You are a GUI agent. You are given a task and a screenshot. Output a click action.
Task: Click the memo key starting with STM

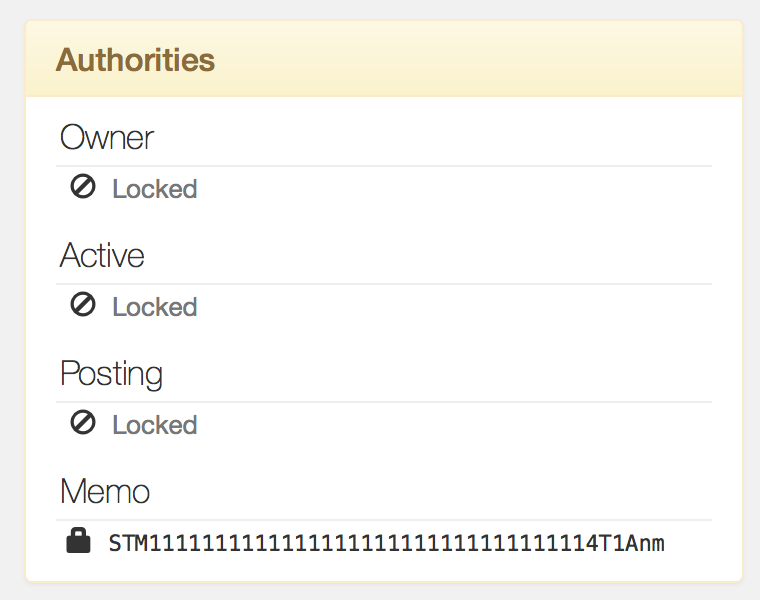(x=386, y=543)
